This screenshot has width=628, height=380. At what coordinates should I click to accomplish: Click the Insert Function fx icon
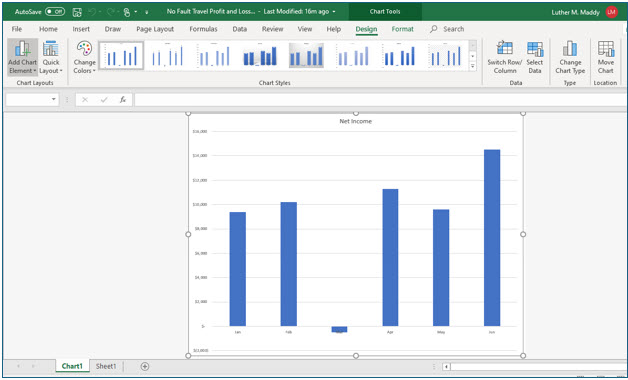(x=123, y=100)
